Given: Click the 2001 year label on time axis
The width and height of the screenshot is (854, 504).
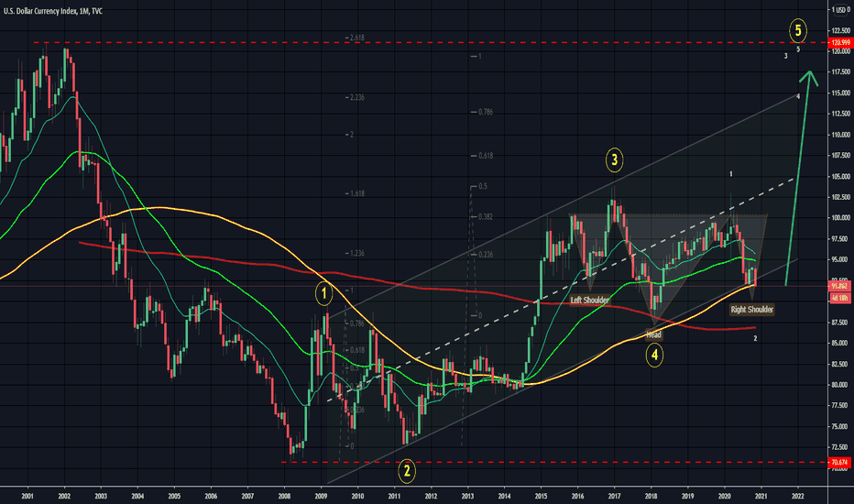Looking at the screenshot, I should pos(27,497).
